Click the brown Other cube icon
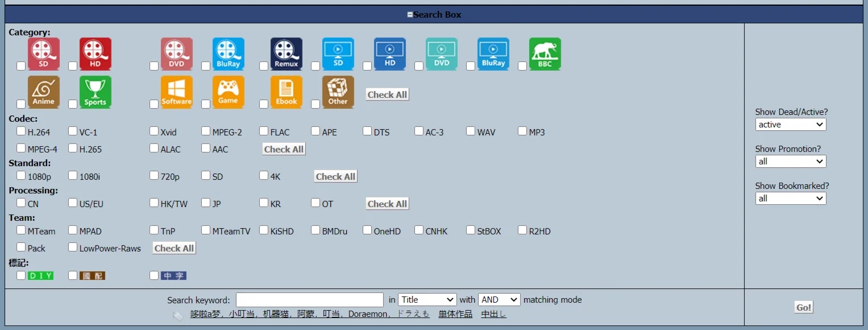This screenshot has height=330, width=868. [338, 92]
